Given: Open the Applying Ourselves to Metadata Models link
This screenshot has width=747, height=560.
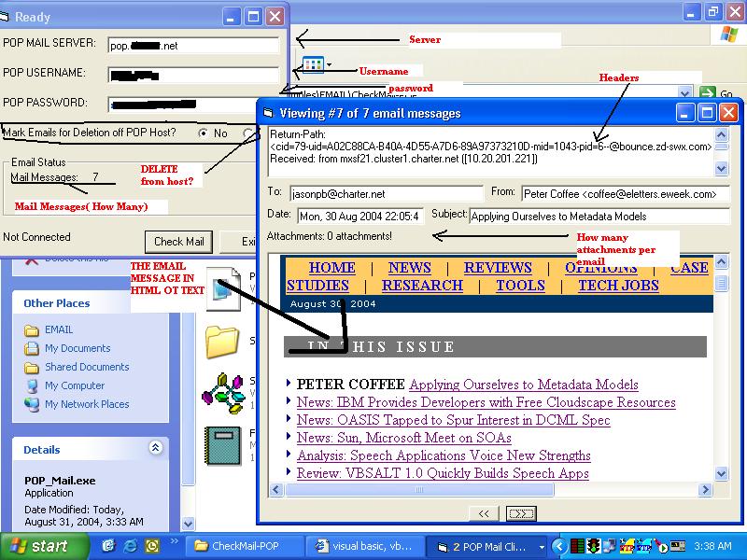Looking at the screenshot, I should [523, 385].
